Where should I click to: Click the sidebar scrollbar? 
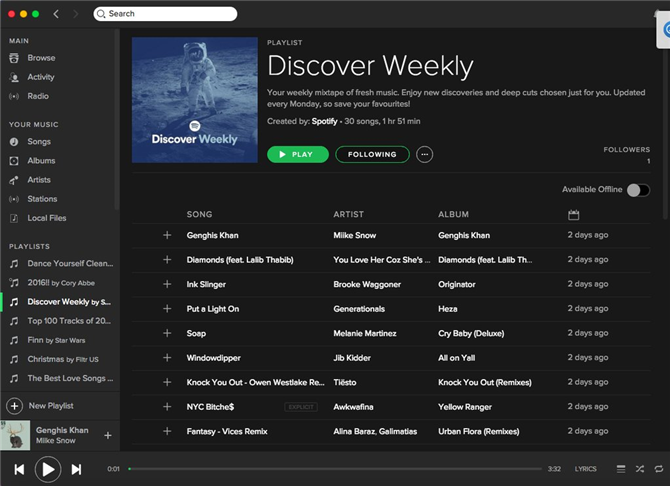point(116,120)
